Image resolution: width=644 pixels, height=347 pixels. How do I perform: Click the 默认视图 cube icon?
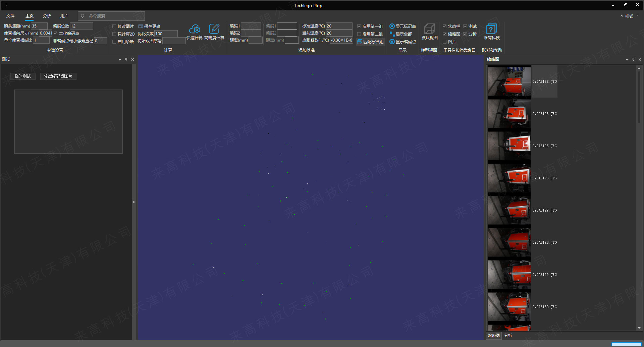pyautogui.click(x=429, y=29)
